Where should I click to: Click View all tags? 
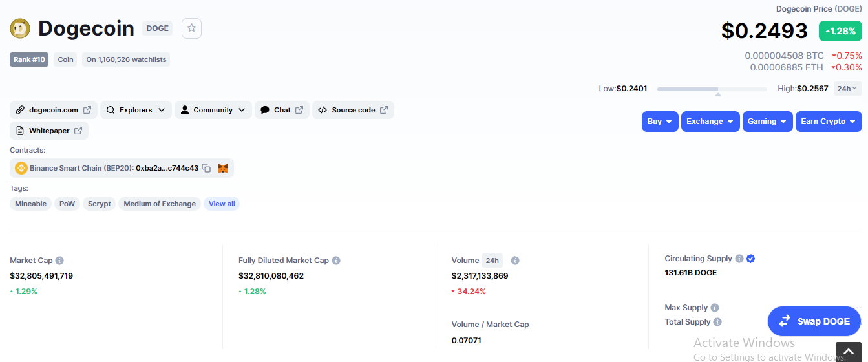click(222, 204)
